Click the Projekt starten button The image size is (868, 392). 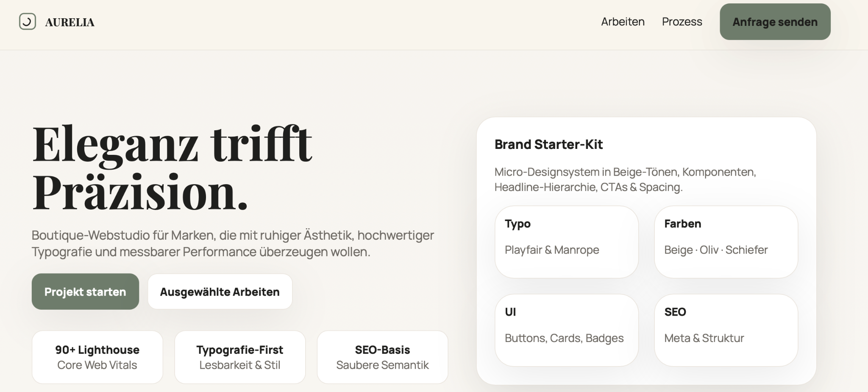(x=85, y=291)
